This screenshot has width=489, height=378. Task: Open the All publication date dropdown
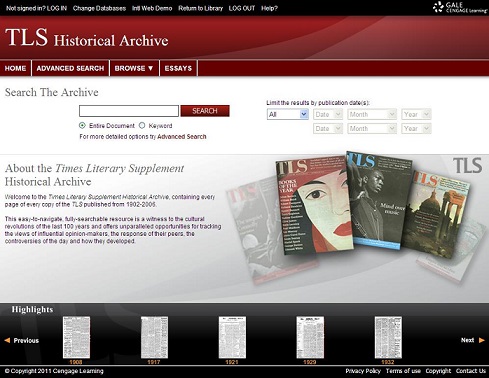288,114
